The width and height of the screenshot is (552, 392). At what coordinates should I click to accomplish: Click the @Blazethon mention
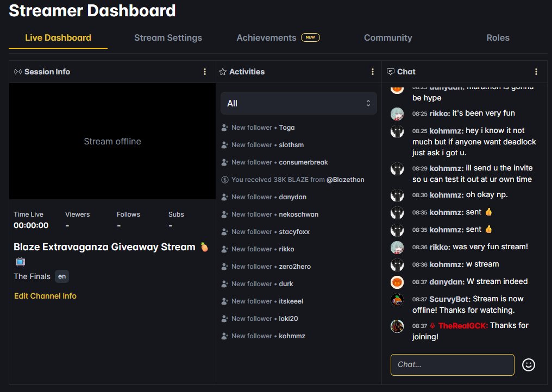pyautogui.click(x=346, y=180)
